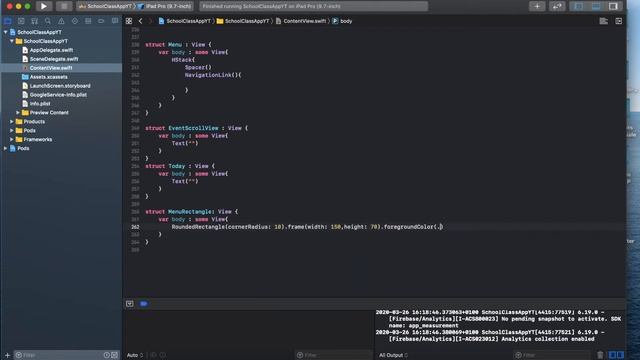This screenshot has height=360, width=640.
Task: Click 'struct EventScrollView' in the code
Action: click(182, 128)
